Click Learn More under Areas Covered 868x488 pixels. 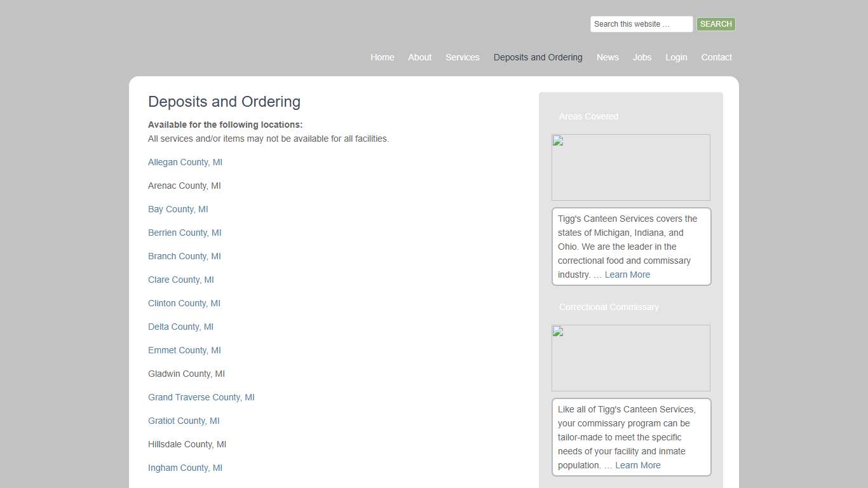click(627, 274)
